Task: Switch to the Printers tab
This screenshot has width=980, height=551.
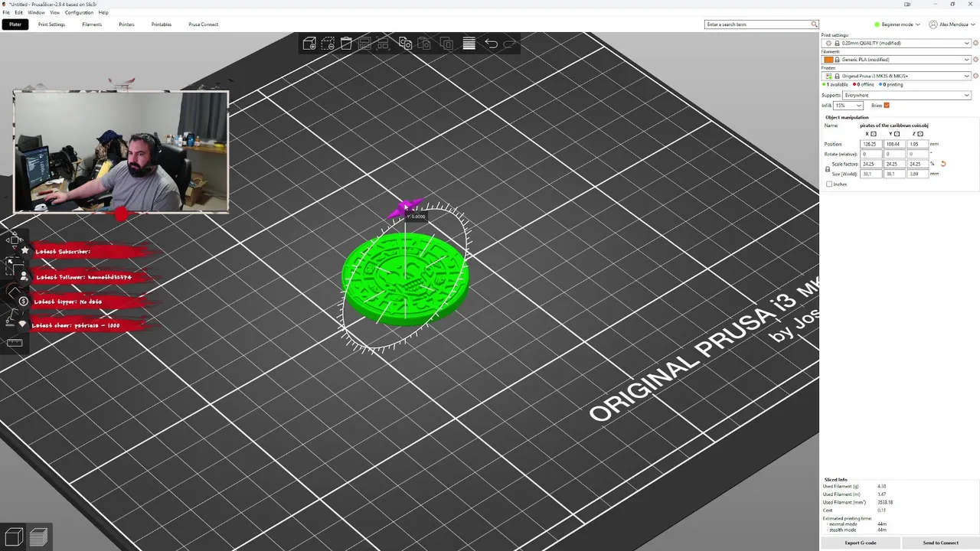Action: [x=126, y=24]
